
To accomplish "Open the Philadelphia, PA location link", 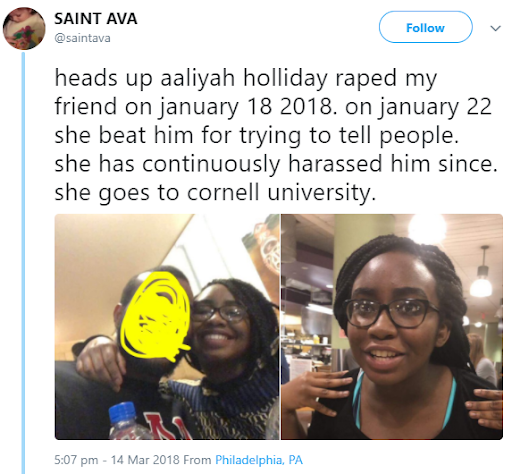I will click(x=259, y=460).
